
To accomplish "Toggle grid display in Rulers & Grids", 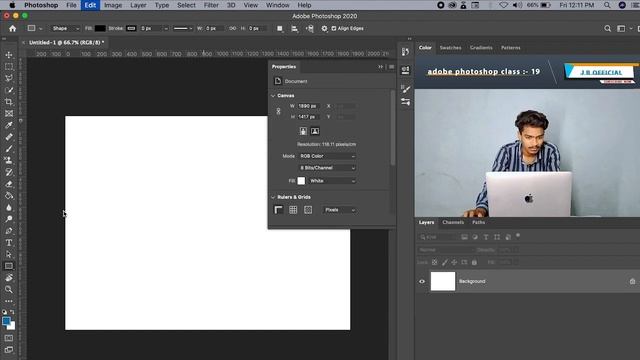I will (x=293, y=210).
